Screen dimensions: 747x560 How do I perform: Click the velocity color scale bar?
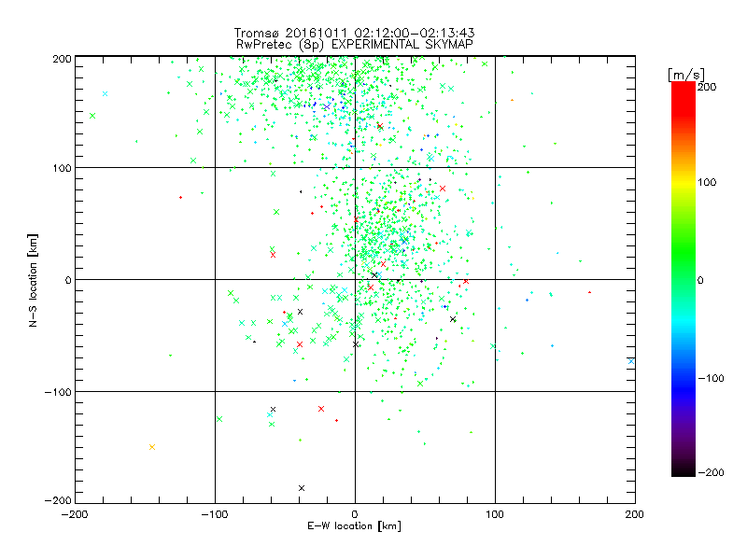click(x=684, y=278)
